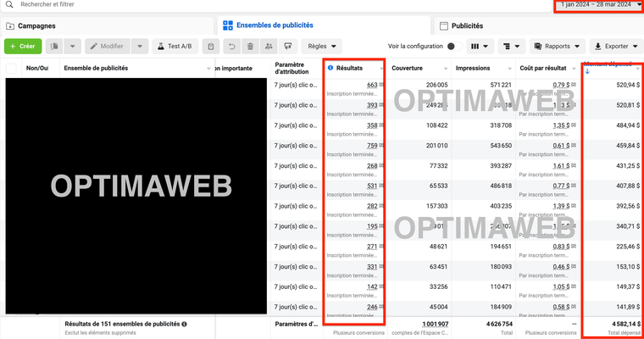The width and height of the screenshot is (644, 339).
Task: Click the spent amount 520,94 $
Action: [628, 85]
